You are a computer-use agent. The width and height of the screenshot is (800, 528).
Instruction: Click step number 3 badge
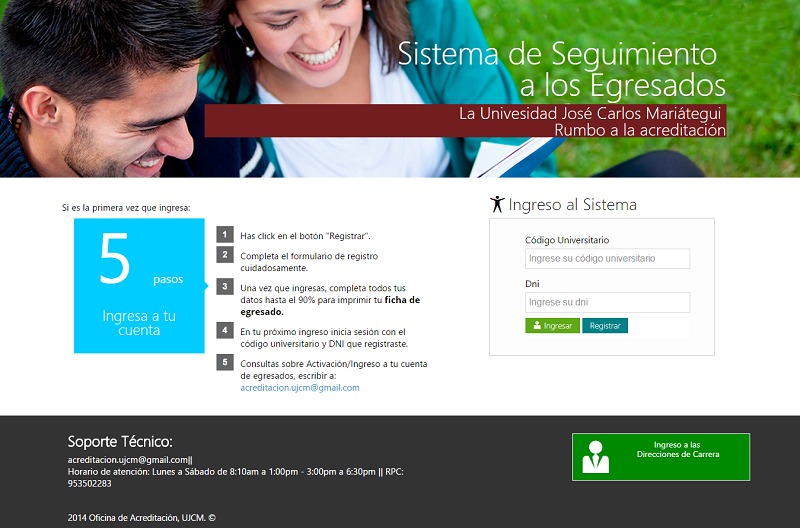coord(225,286)
